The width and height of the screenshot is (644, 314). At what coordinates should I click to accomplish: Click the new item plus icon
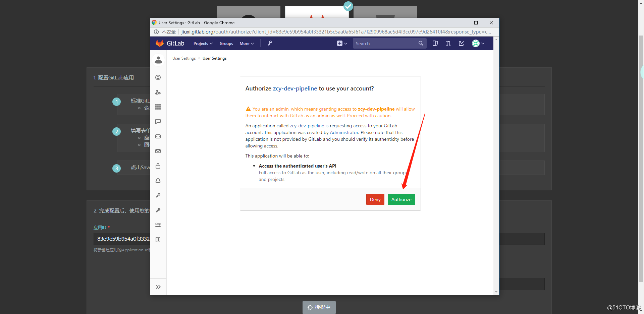(x=339, y=43)
